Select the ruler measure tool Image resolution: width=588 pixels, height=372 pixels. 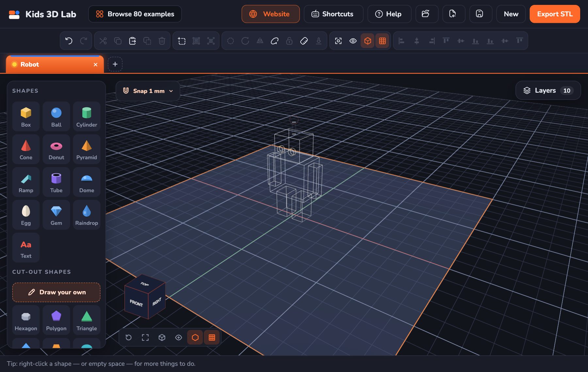(304, 41)
